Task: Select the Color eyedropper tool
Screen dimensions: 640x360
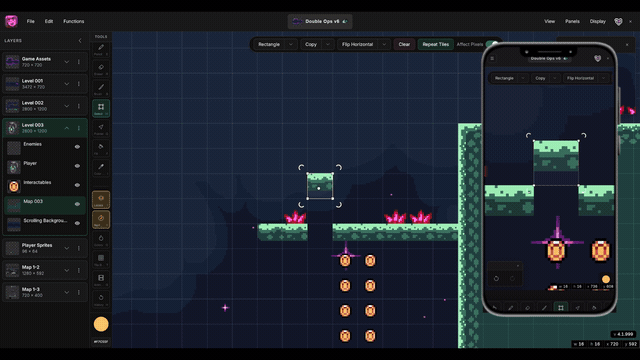Action: pos(101,168)
